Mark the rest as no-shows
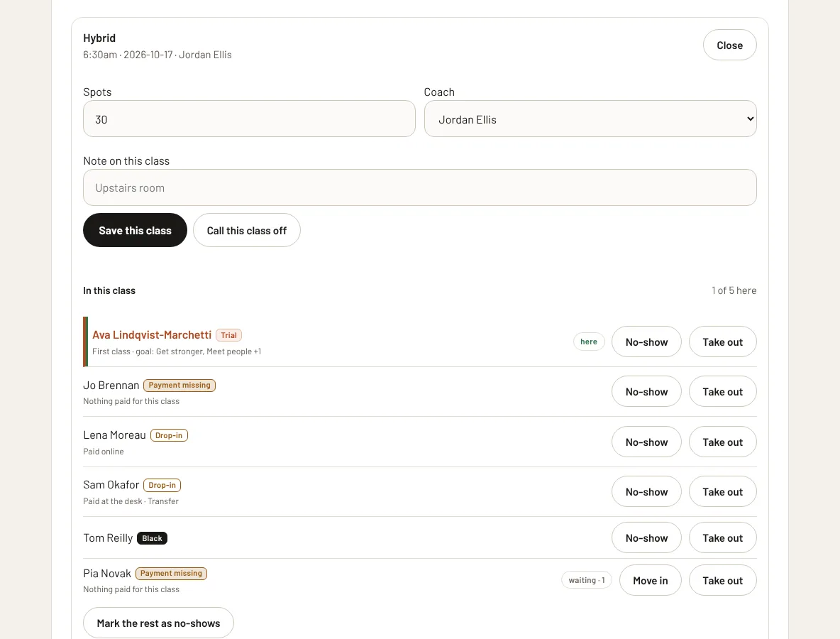840x639 pixels. point(159,623)
